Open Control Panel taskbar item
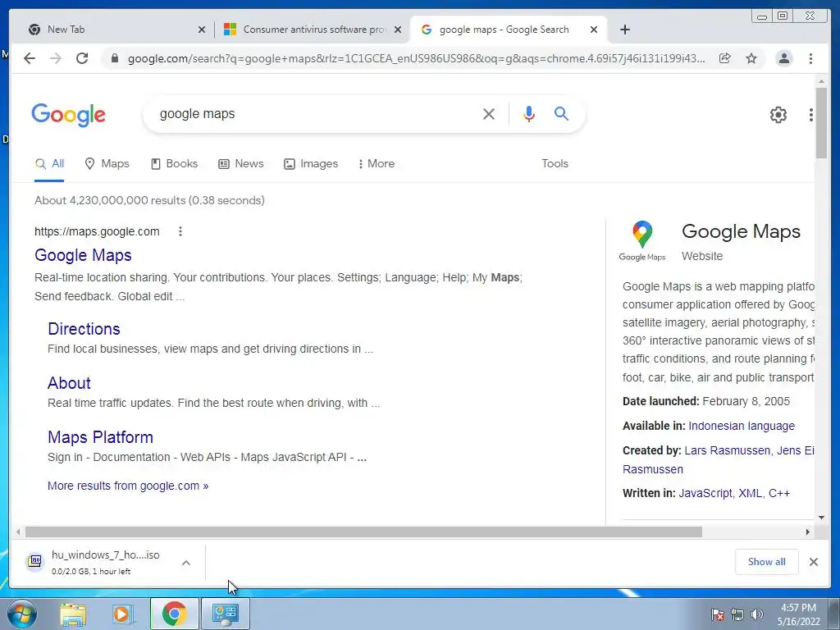840x630 pixels. click(x=225, y=614)
